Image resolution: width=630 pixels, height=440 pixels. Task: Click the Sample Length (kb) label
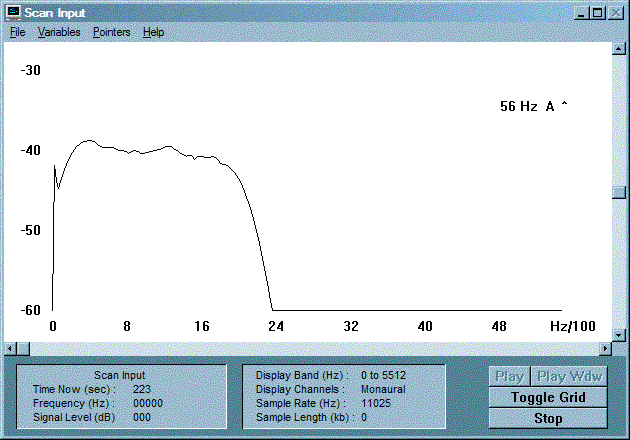[305, 417]
